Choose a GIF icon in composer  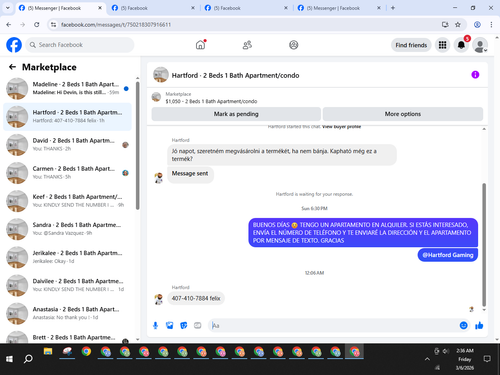pos(198,325)
